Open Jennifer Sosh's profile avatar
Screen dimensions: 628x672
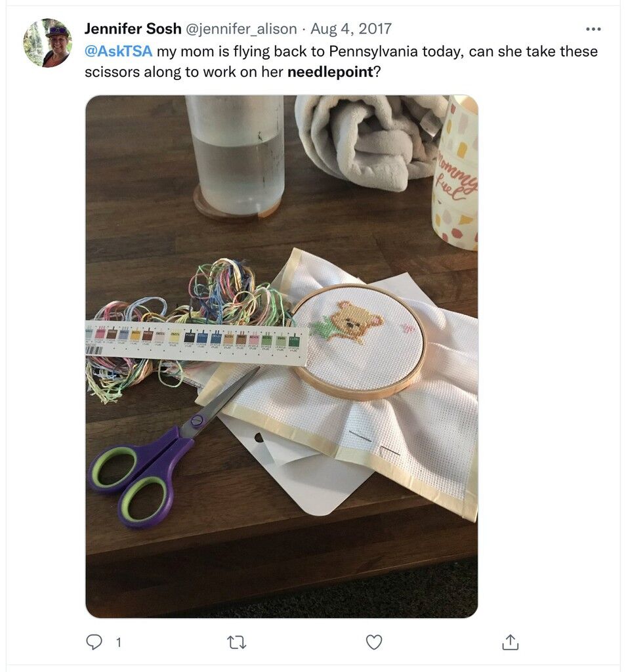48,43
